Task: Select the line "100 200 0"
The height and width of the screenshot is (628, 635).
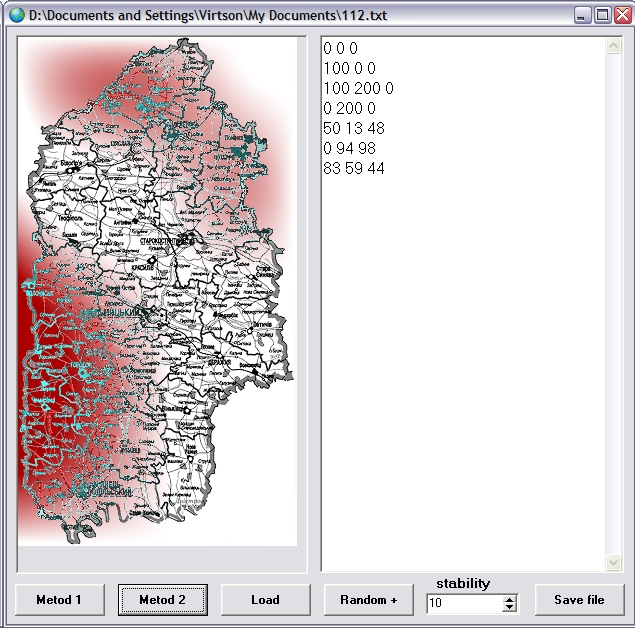Action: click(358, 88)
